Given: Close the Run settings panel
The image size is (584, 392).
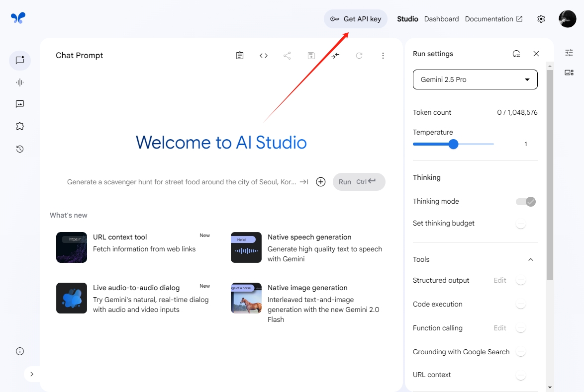Looking at the screenshot, I should point(536,54).
